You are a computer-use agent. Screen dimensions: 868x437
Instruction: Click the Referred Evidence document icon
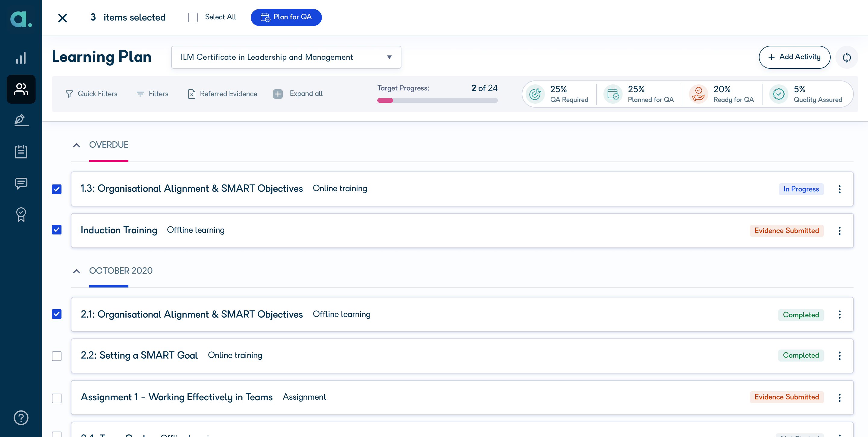(x=191, y=94)
